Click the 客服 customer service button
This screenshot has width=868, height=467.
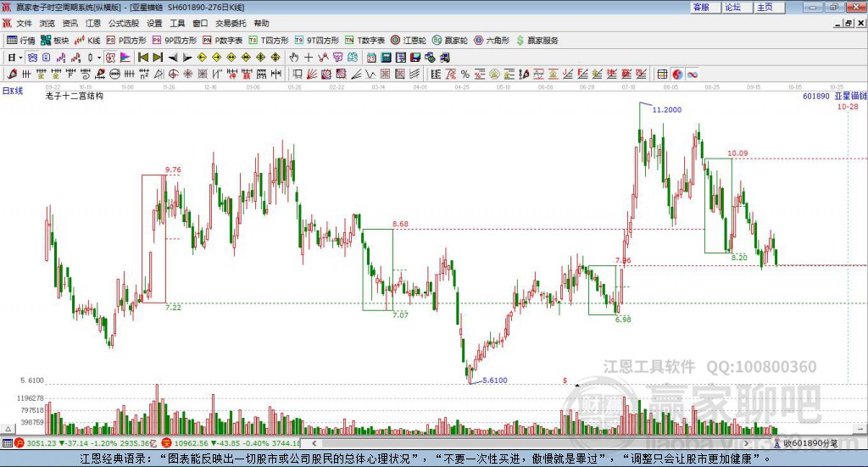click(705, 7)
